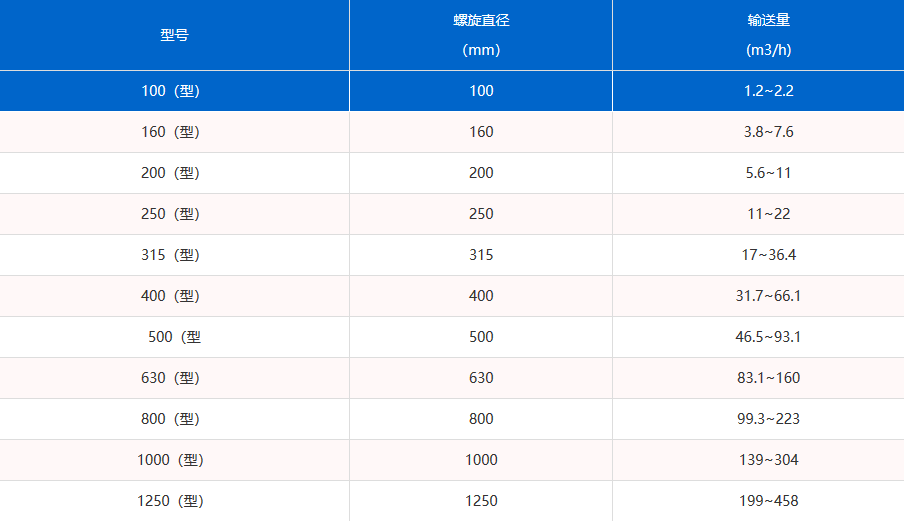Viewport: 904px width, 524px height.
Task: Click the 160（型）model cell
Action: coord(171,132)
